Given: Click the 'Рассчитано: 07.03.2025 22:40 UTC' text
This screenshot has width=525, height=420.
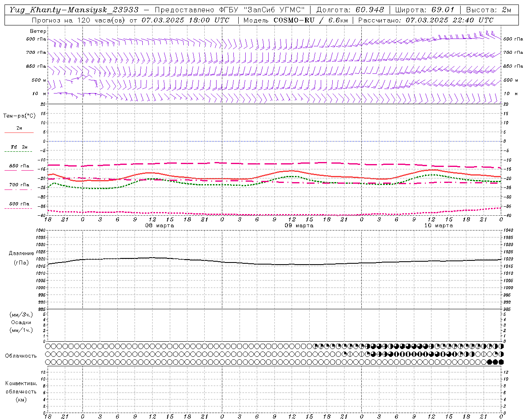Looking at the screenshot, I should pos(426,20).
